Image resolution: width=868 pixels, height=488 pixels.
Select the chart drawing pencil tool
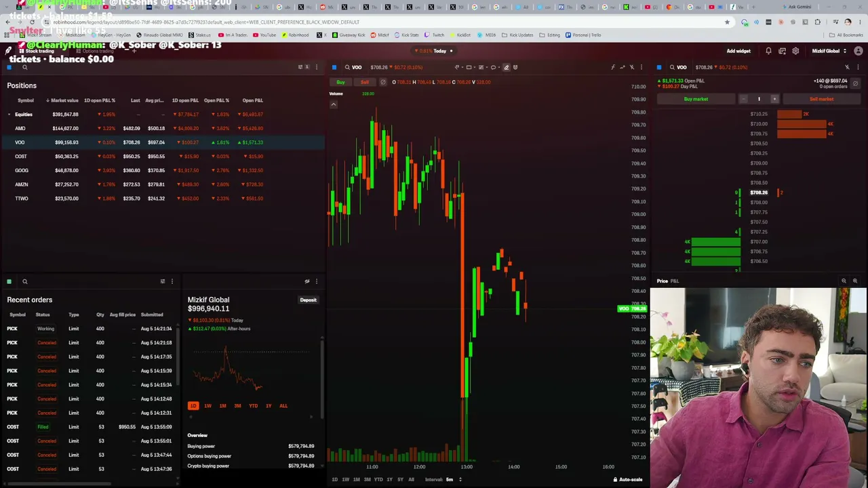tap(506, 67)
